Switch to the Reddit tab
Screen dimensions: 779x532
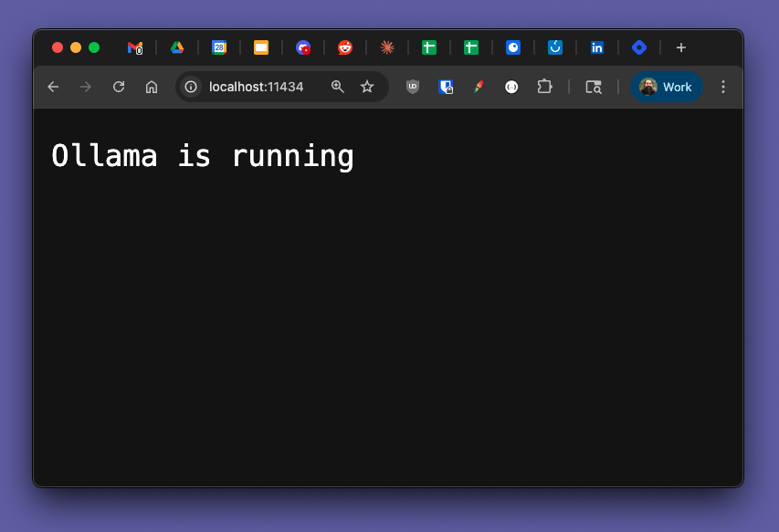[345, 47]
